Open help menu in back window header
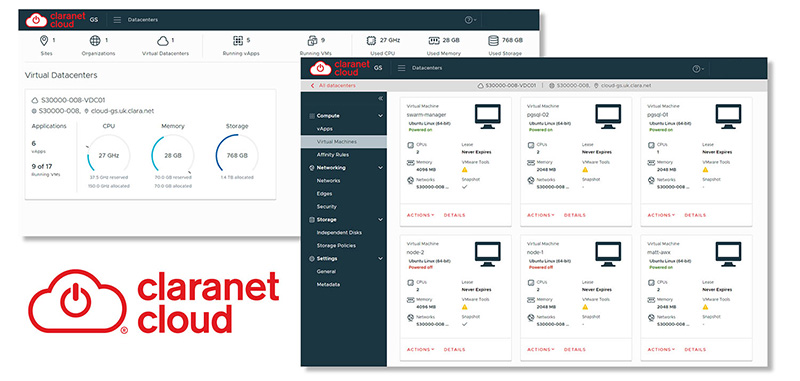 (470, 20)
